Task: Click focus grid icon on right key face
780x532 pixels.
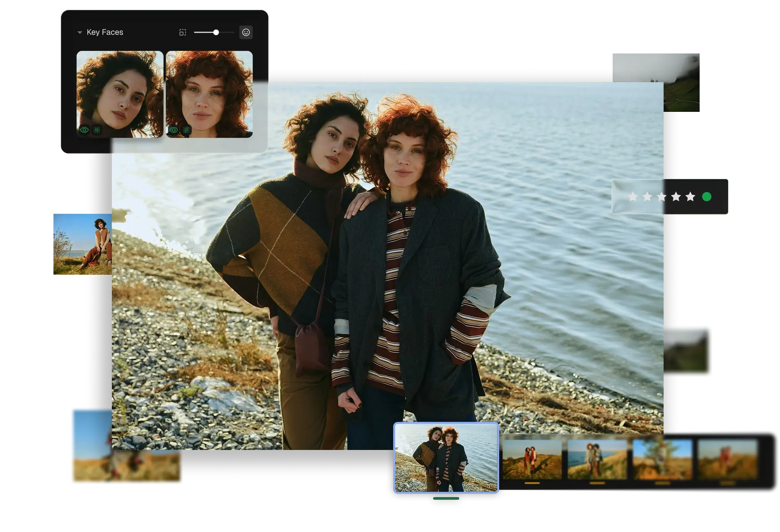Action: (x=186, y=130)
